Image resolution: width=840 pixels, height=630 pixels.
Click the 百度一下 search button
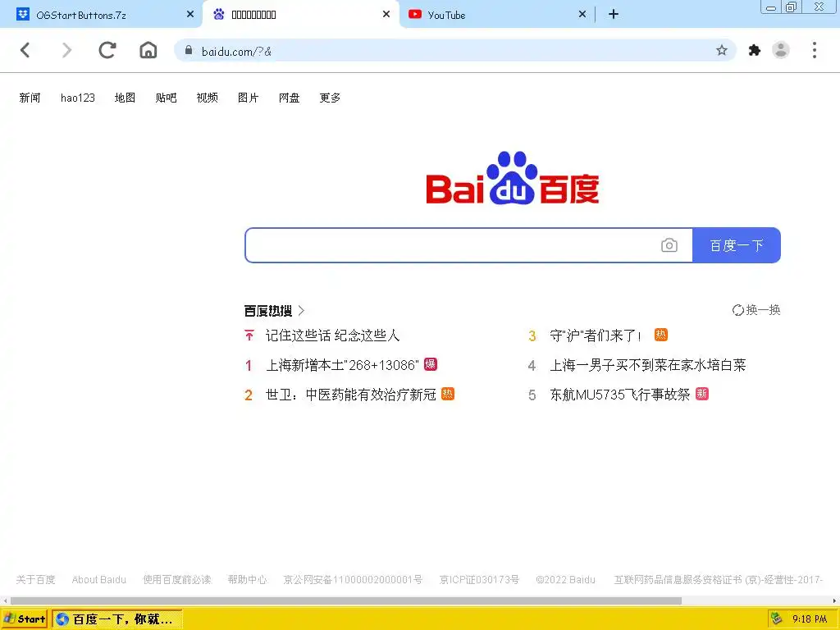[x=737, y=245]
